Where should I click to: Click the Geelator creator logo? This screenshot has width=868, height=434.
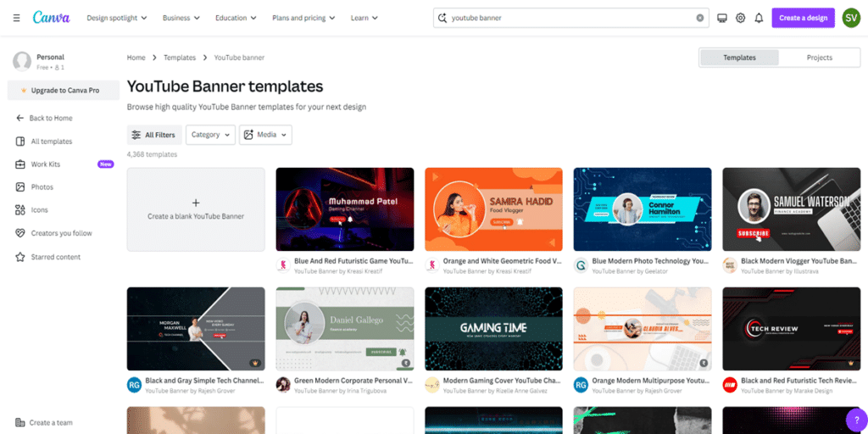[581, 265]
